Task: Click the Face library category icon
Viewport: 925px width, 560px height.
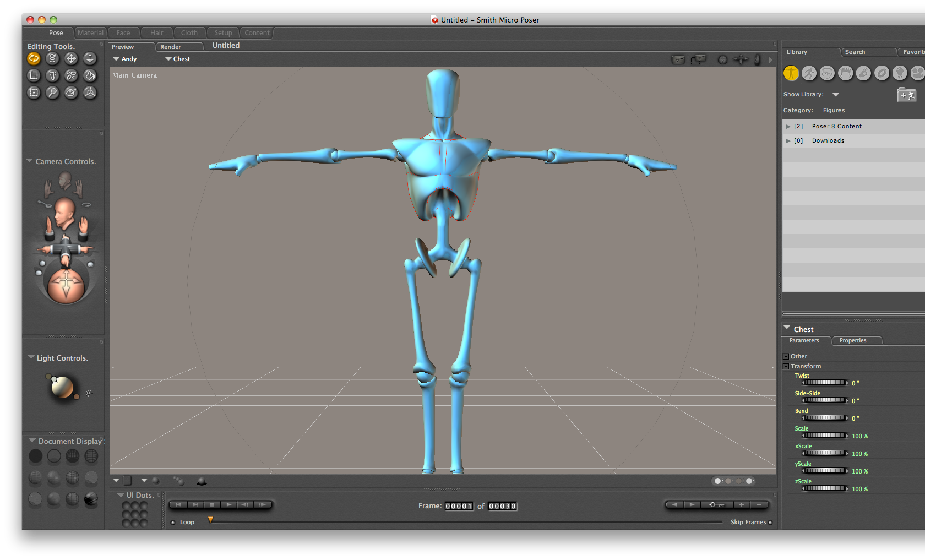Action: click(827, 73)
